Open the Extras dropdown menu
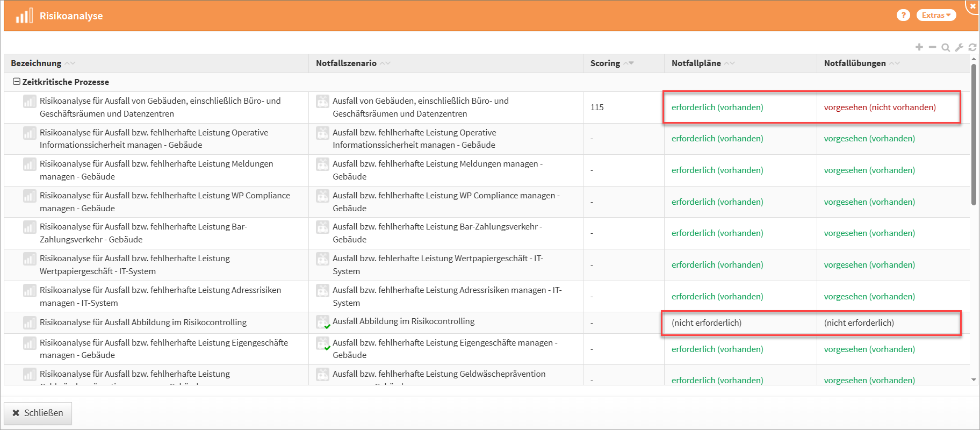This screenshot has height=430, width=980. tap(936, 15)
